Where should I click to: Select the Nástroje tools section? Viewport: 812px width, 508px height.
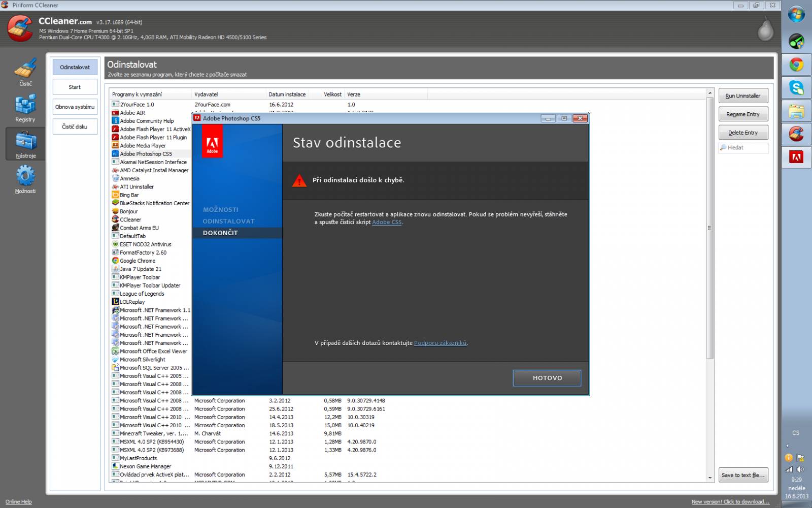[x=25, y=144]
